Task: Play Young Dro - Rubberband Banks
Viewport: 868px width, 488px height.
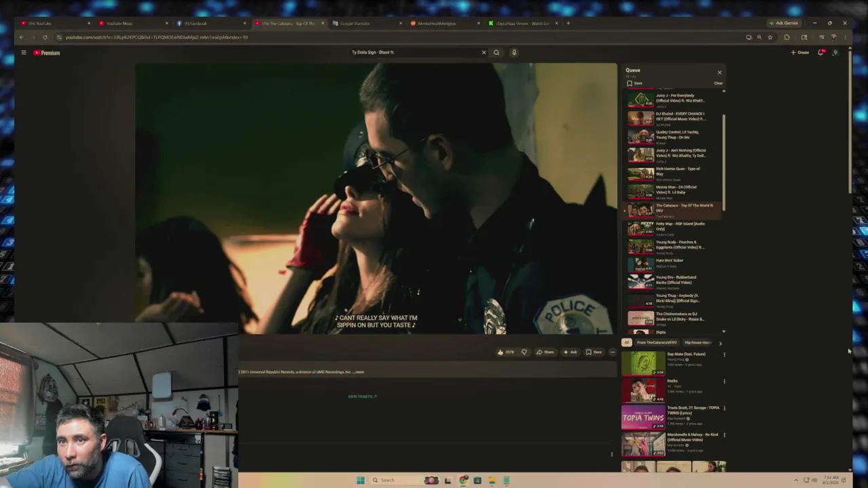Action: [x=673, y=283]
